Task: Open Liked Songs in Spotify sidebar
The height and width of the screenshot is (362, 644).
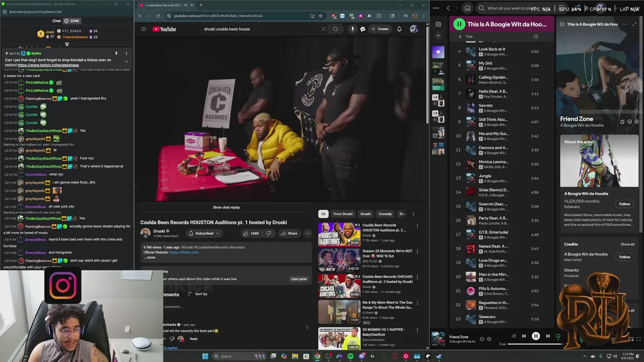Action: pos(438,52)
